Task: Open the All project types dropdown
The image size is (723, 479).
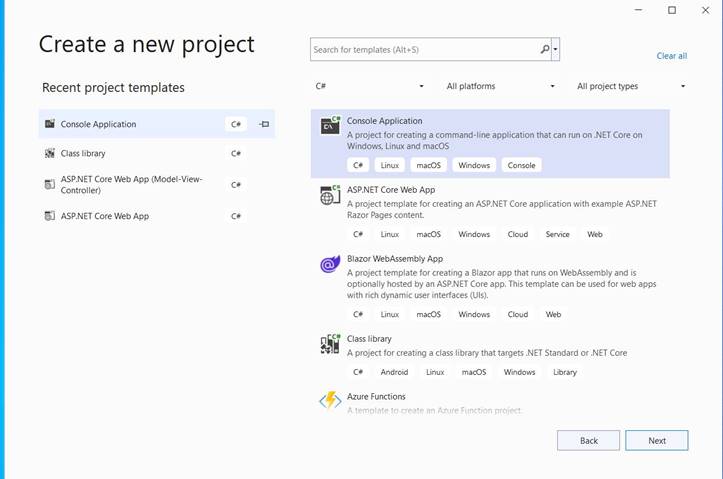Action: [x=631, y=86]
